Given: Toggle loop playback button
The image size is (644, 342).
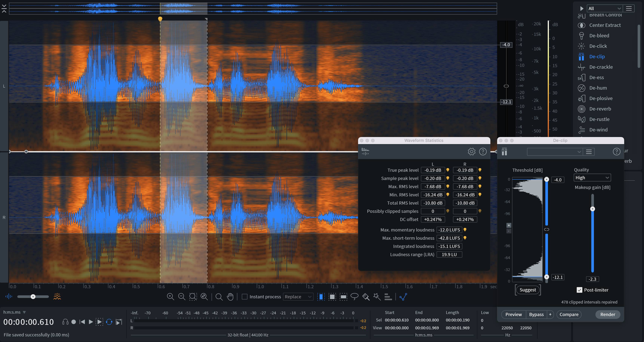Looking at the screenshot, I should 109,322.
